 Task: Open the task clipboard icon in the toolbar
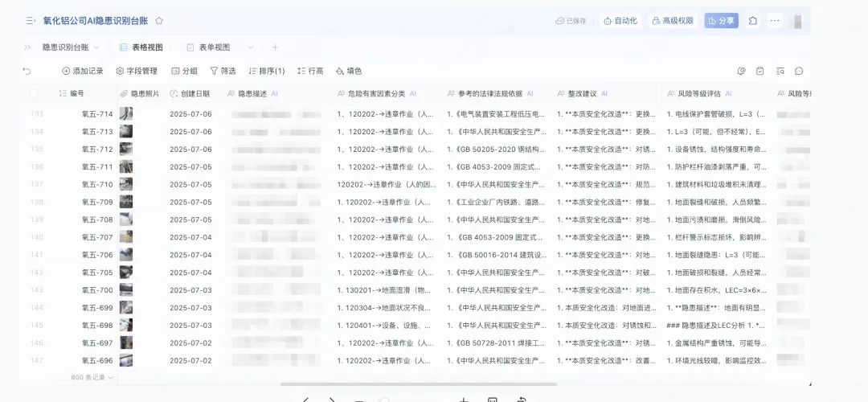point(760,71)
